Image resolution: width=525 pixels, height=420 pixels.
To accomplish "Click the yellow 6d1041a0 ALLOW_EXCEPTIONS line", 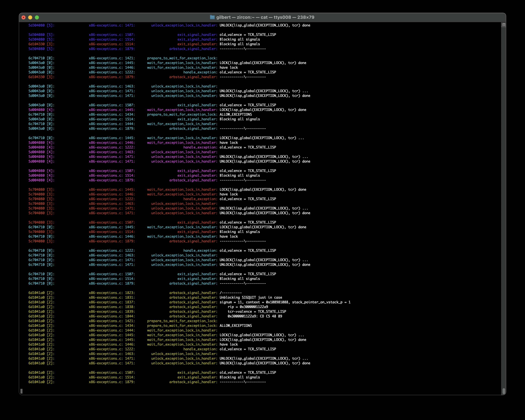I will 235,326.
